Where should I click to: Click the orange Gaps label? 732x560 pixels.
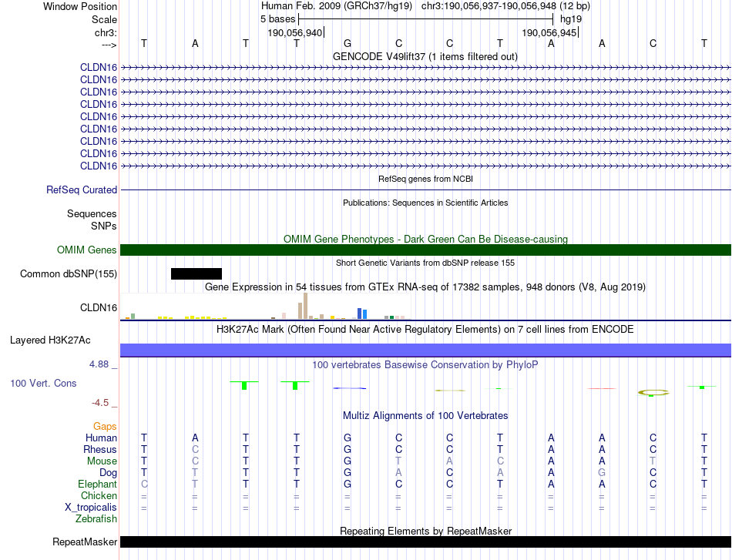[105, 426]
